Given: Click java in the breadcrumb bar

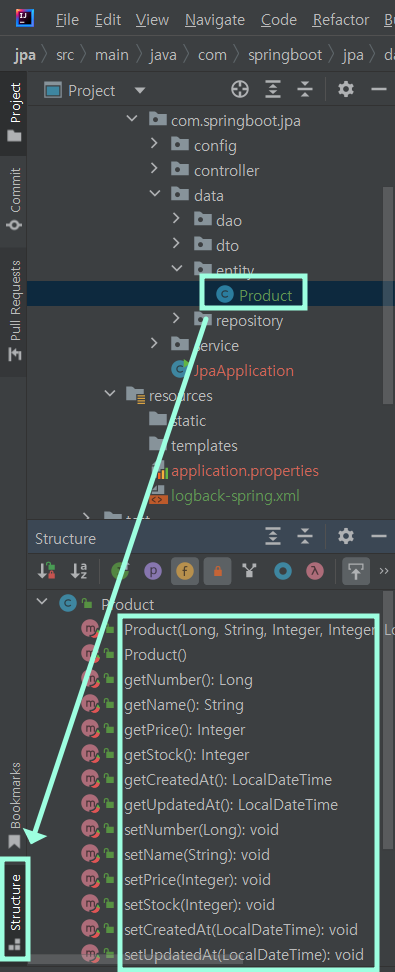Looking at the screenshot, I should 163,55.
